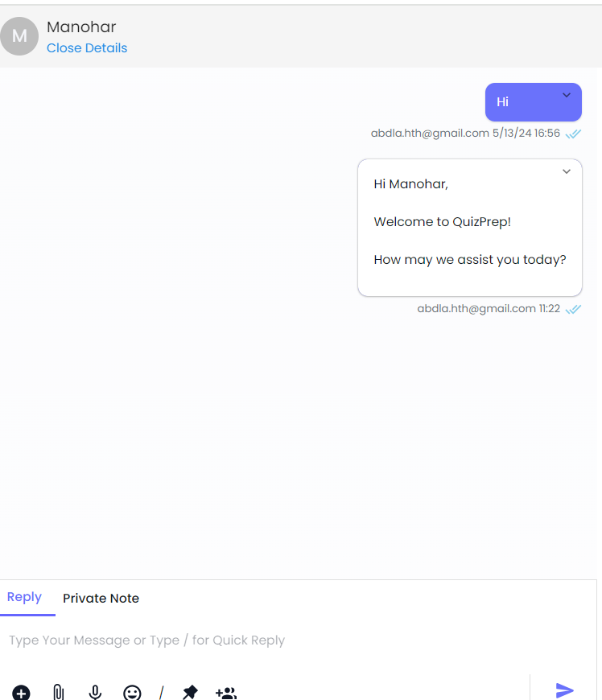Open quick replies with slash icon

tap(161, 693)
